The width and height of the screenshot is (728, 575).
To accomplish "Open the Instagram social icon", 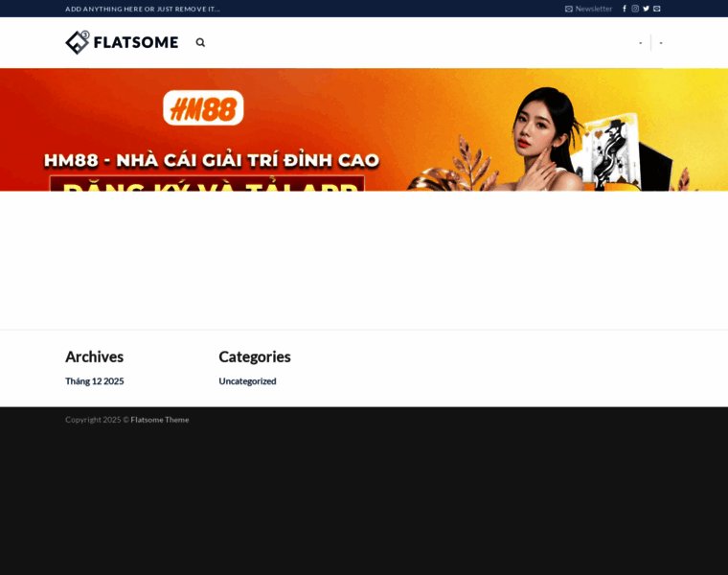I will pos(635,9).
